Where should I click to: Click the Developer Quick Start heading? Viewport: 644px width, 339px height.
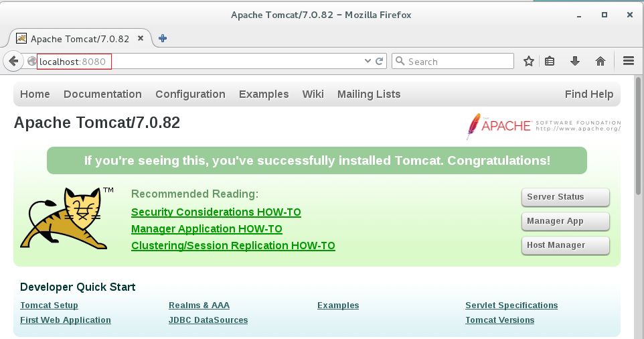click(78, 287)
